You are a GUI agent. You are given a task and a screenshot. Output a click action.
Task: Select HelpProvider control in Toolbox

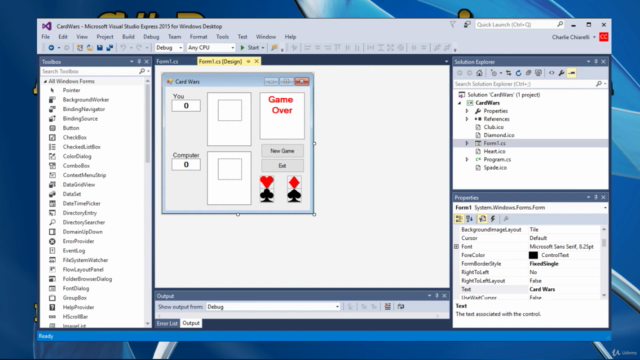click(78, 307)
